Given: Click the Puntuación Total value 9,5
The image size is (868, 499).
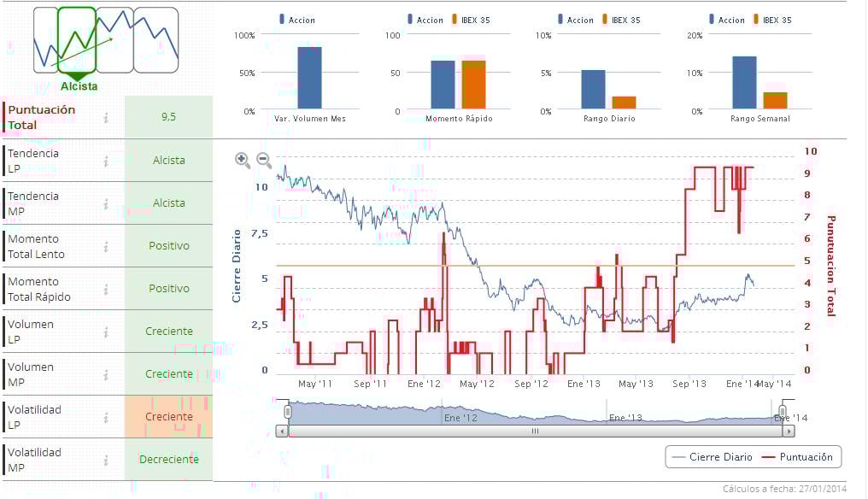Looking at the screenshot, I should coord(169,117).
